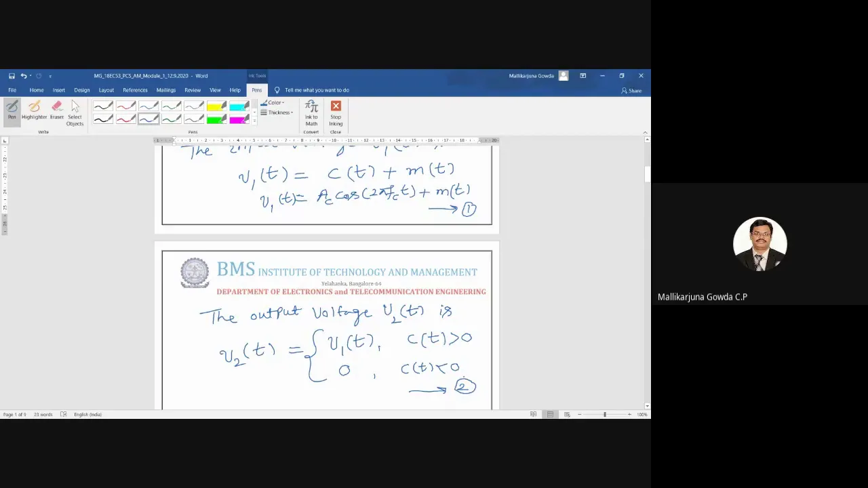Choose the yellow highlighter pen
This screenshot has width=868, height=488.
(x=216, y=106)
